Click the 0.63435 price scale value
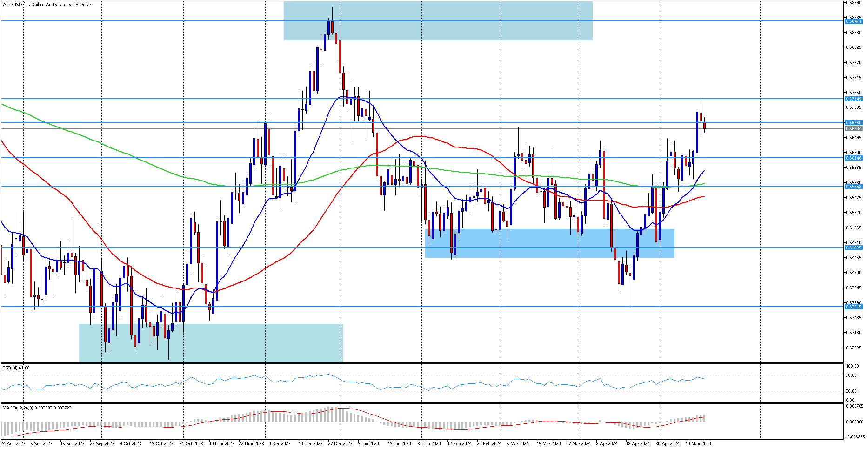 854,317
